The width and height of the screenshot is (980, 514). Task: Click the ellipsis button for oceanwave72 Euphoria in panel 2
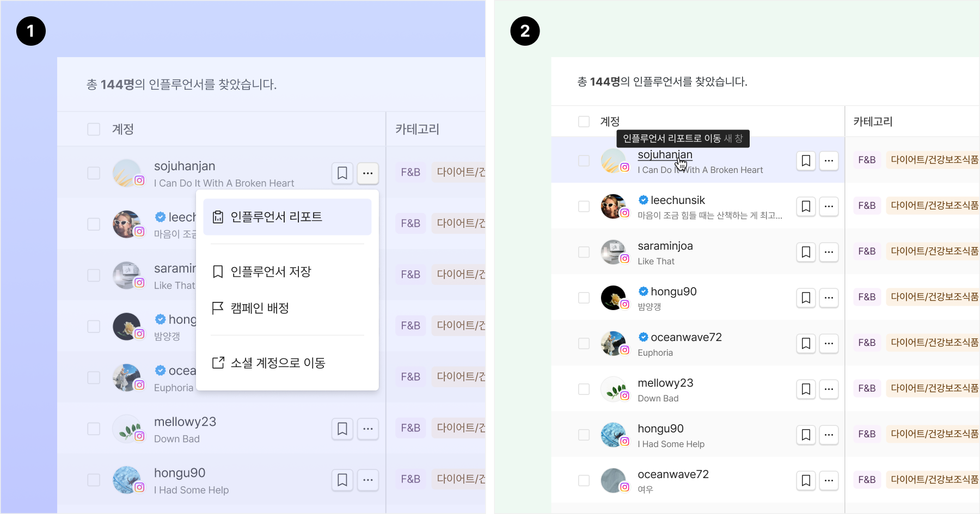tap(829, 343)
